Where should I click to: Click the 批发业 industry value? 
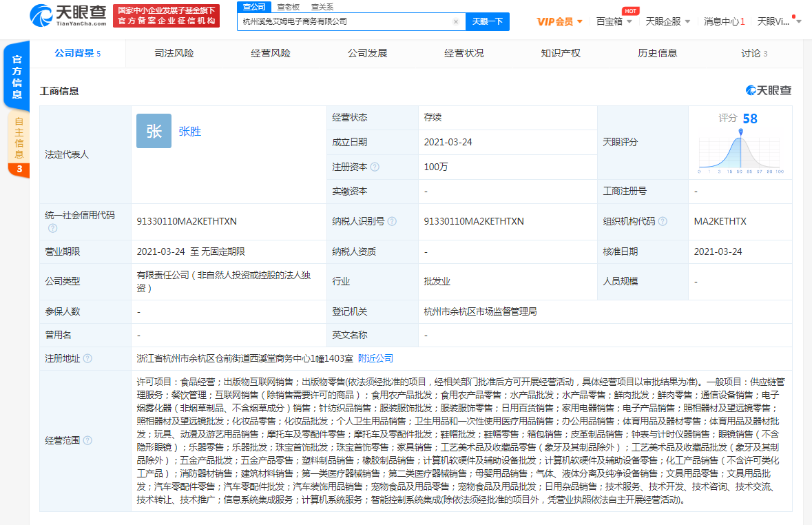(x=437, y=281)
